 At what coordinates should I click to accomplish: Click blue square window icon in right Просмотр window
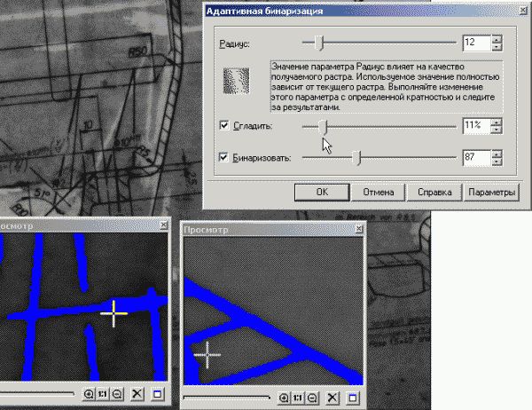click(353, 398)
